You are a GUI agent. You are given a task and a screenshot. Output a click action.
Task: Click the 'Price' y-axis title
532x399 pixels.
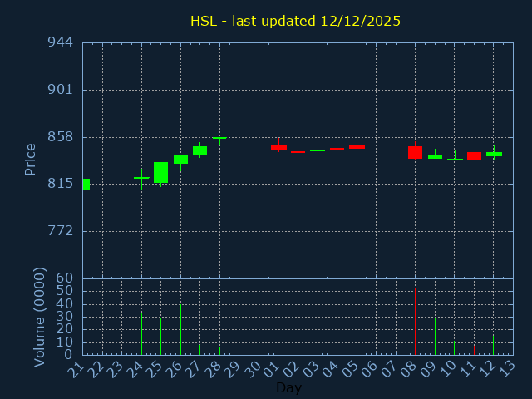point(31,160)
